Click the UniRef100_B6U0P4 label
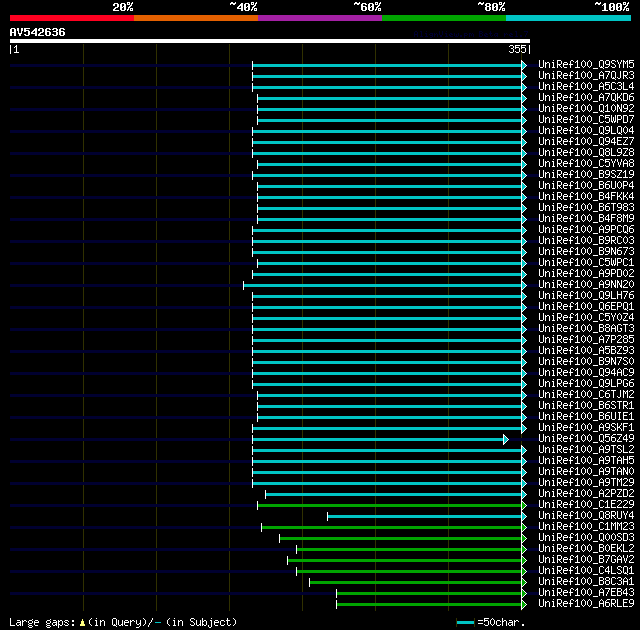Viewport: 640px width, 630px height. pyautogui.click(x=586, y=186)
